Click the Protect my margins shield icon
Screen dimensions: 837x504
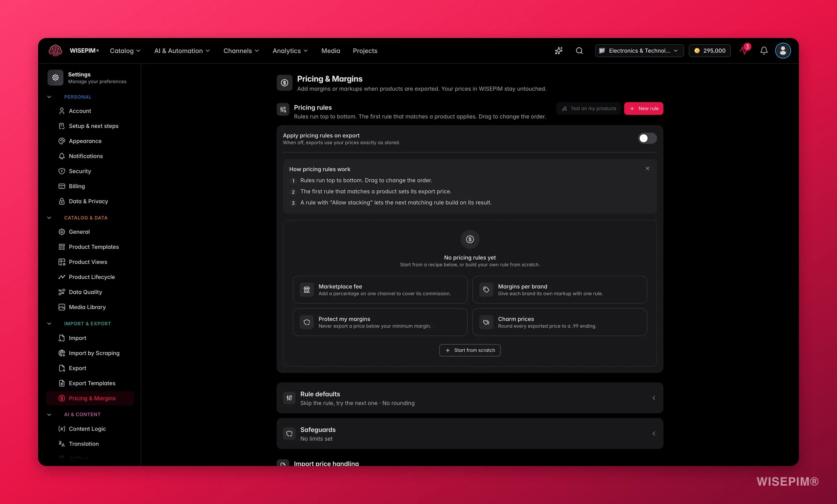tap(307, 322)
